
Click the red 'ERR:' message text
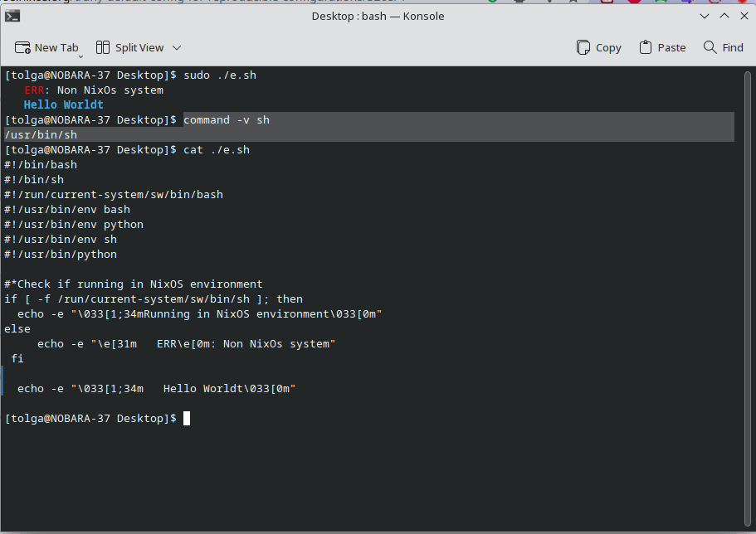(33, 90)
